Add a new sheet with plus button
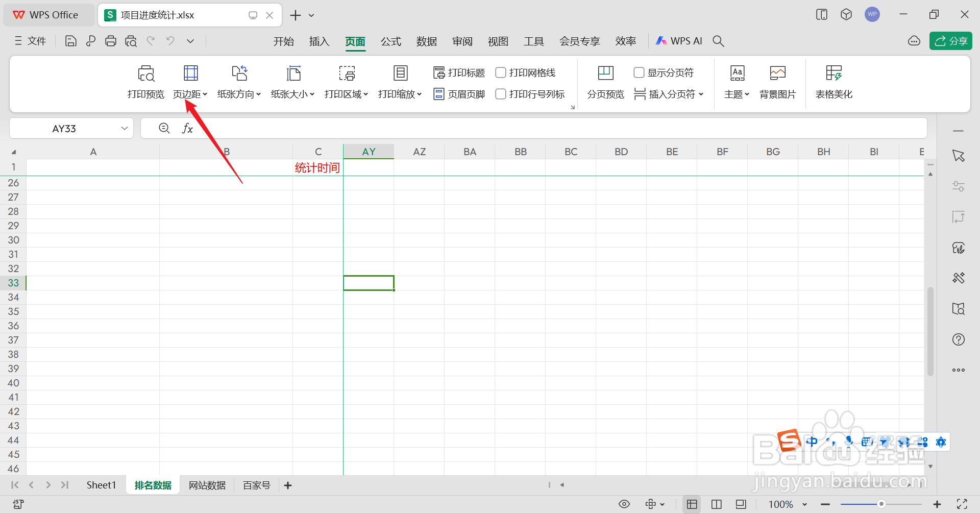980x514 pixels. (x=288, y=485)
